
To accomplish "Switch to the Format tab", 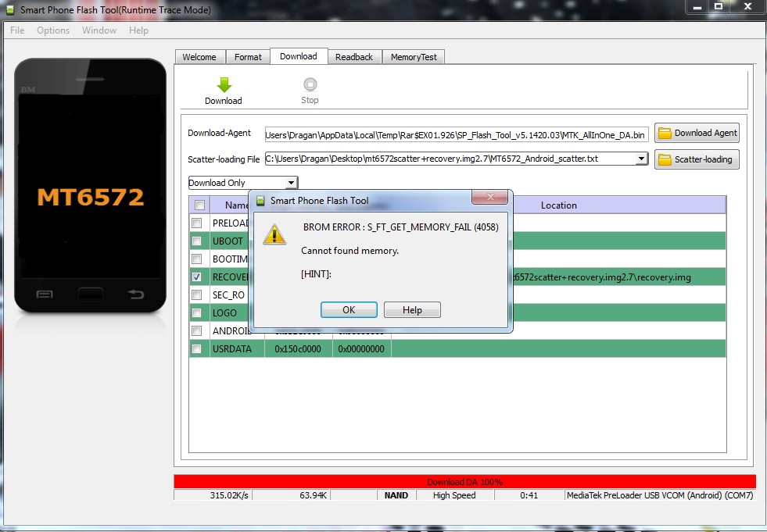I will point(248,57).
